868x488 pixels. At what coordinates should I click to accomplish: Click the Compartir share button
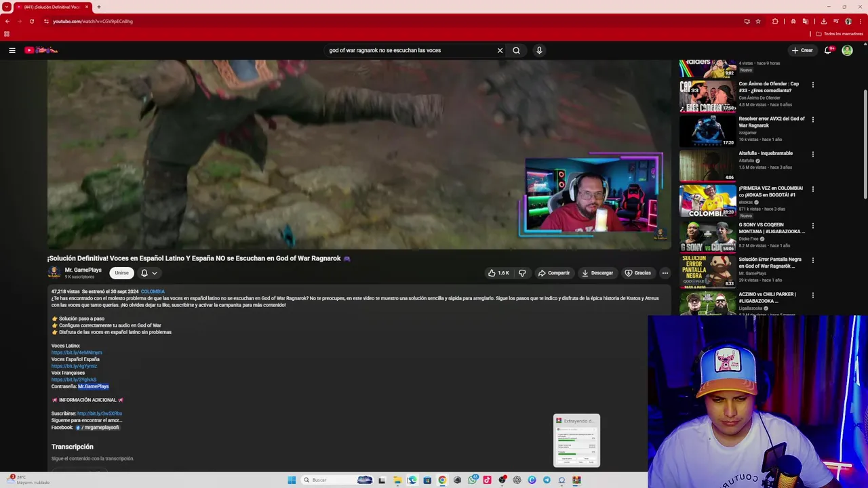click(x=554, y=273)
